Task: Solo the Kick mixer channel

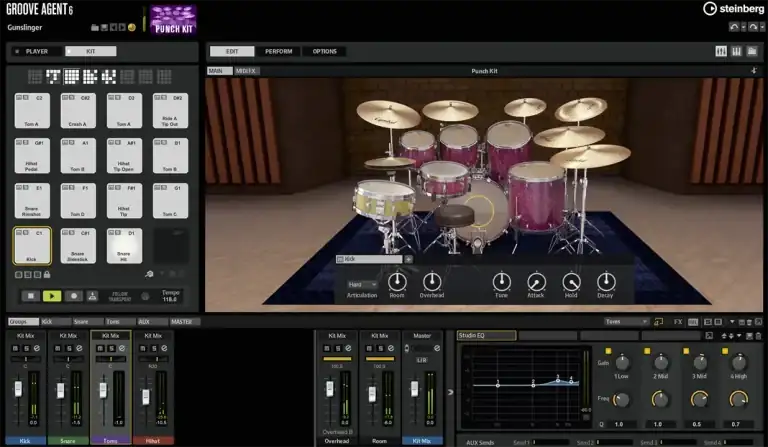Action: coord(26,348)
